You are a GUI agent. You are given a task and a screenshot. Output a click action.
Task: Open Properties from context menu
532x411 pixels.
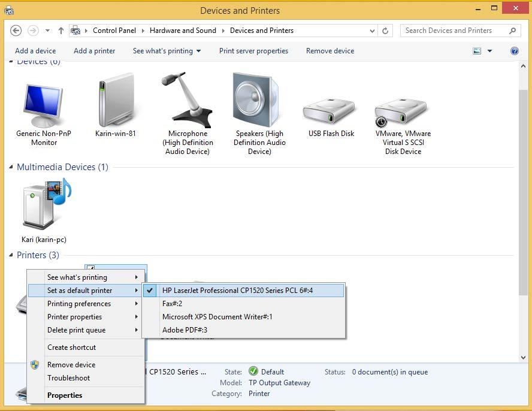tap(86, 395)
